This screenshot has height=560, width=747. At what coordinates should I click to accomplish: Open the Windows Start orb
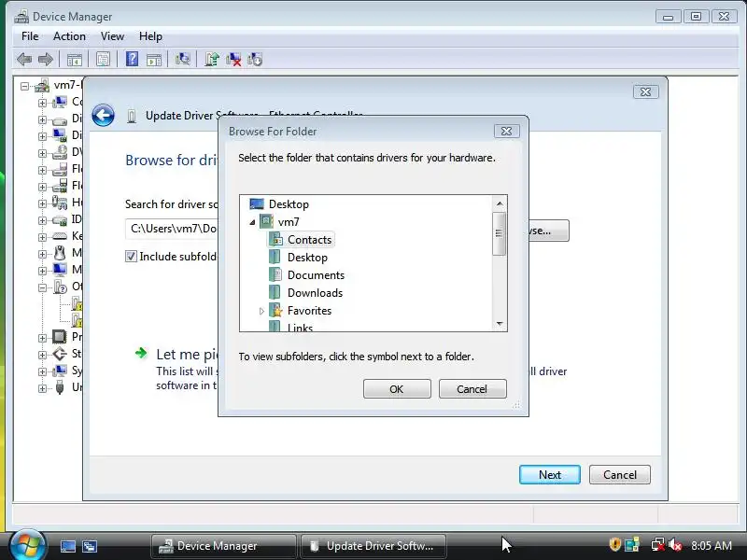click(x=28, y=545)
